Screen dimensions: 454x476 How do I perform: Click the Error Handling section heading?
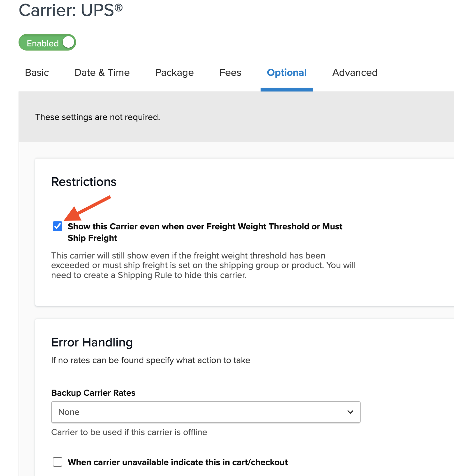pyautogui.click(x=92, y=342)
